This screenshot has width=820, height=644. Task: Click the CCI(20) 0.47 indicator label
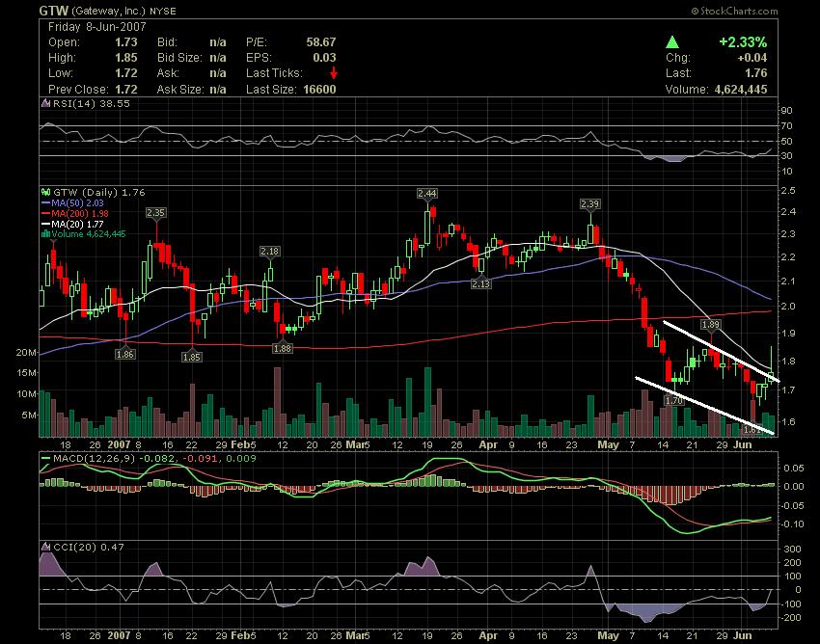[x=89, y=547]
